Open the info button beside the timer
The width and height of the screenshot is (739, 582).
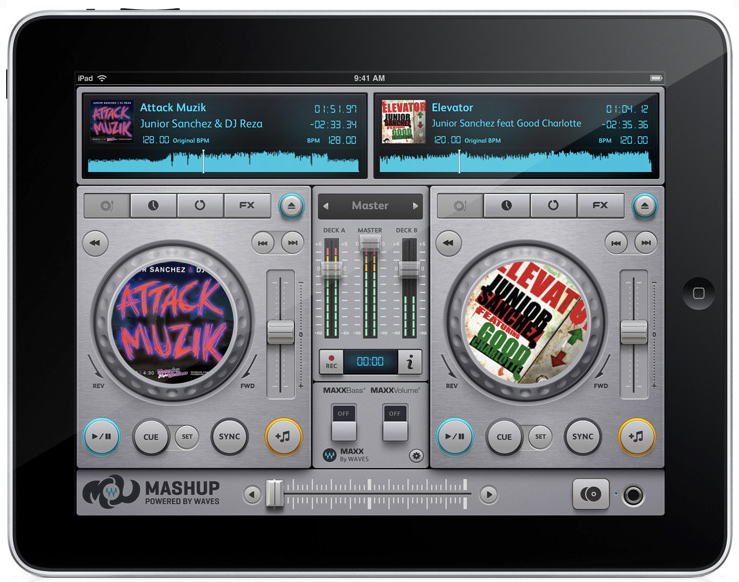(x=410, y=362)
